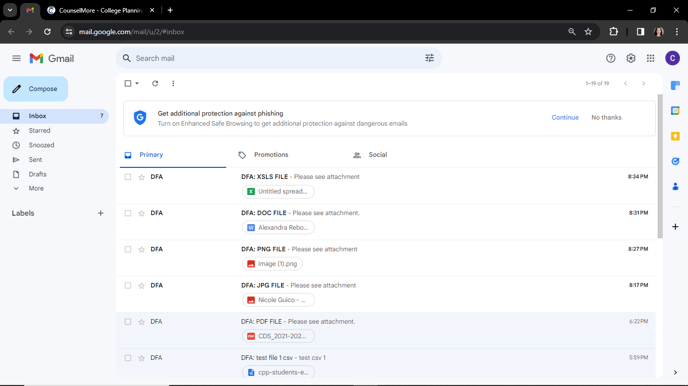Check the DFA: XSLS FILE email checkbox

point(128,177)
